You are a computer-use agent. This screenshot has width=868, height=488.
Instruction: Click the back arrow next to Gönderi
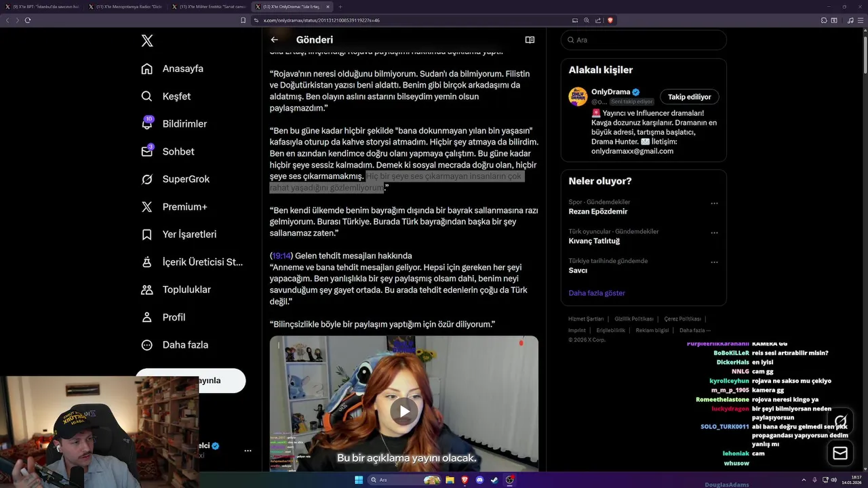tap(274, 39)
